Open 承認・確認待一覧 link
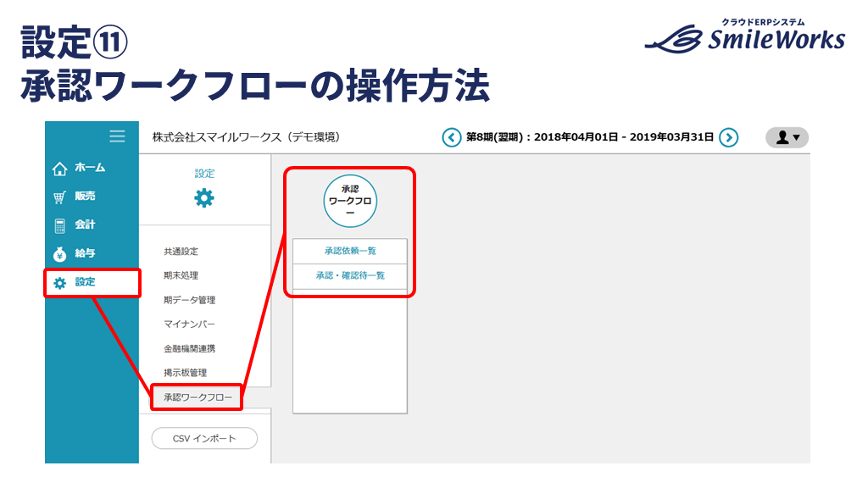868x488 pixels. tap(350, 275)
